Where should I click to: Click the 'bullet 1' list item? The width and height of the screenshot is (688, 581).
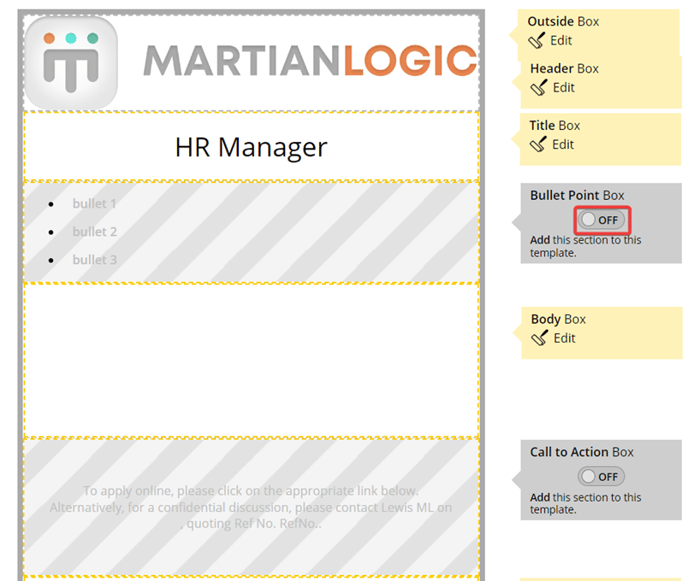click(94, 204)
